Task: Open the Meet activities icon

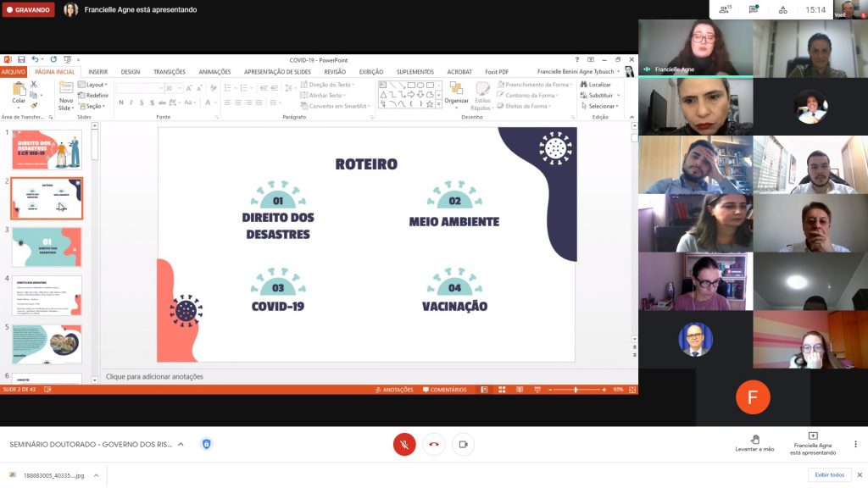Action: pyautogui.click(x=782, y=9)
